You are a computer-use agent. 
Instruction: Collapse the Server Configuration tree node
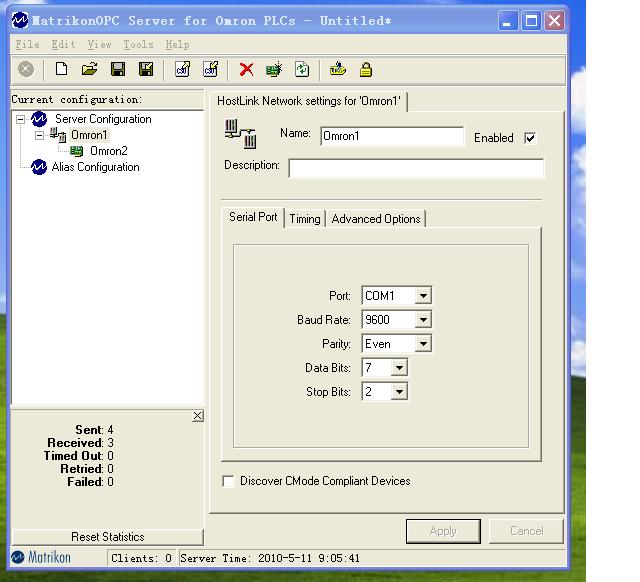20,119
